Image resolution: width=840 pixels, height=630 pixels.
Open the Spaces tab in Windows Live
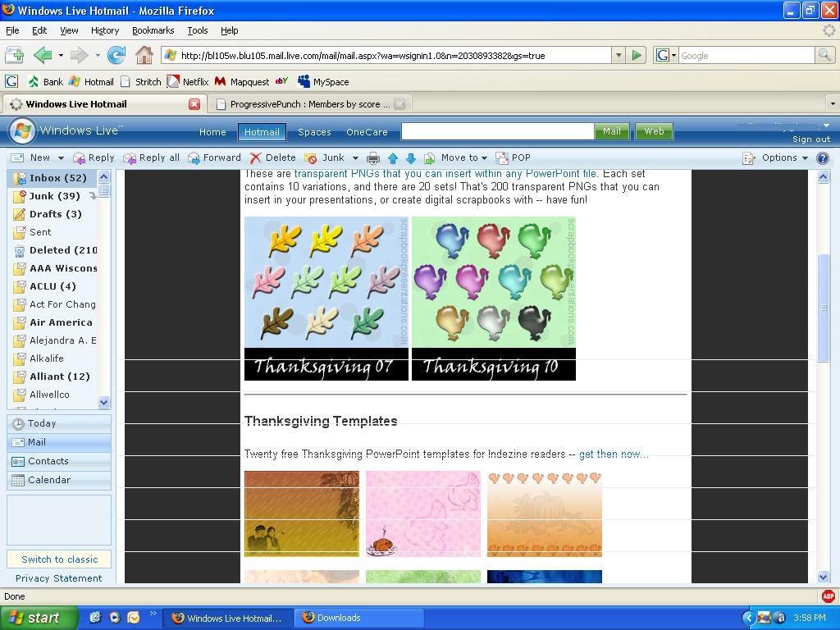click(x=314, y=132)
